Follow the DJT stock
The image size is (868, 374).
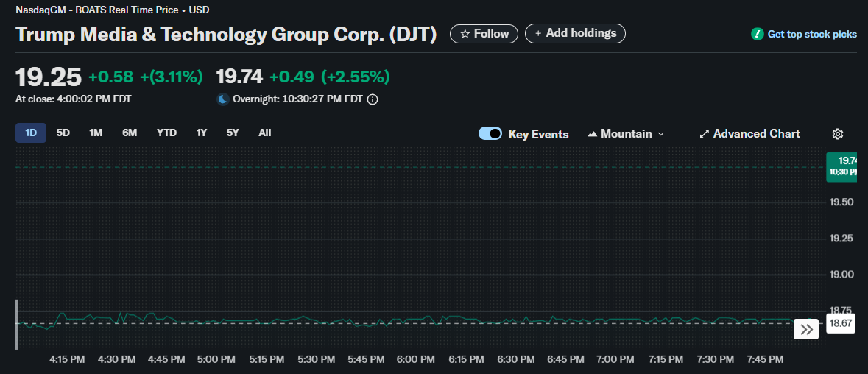click(484, 34)
